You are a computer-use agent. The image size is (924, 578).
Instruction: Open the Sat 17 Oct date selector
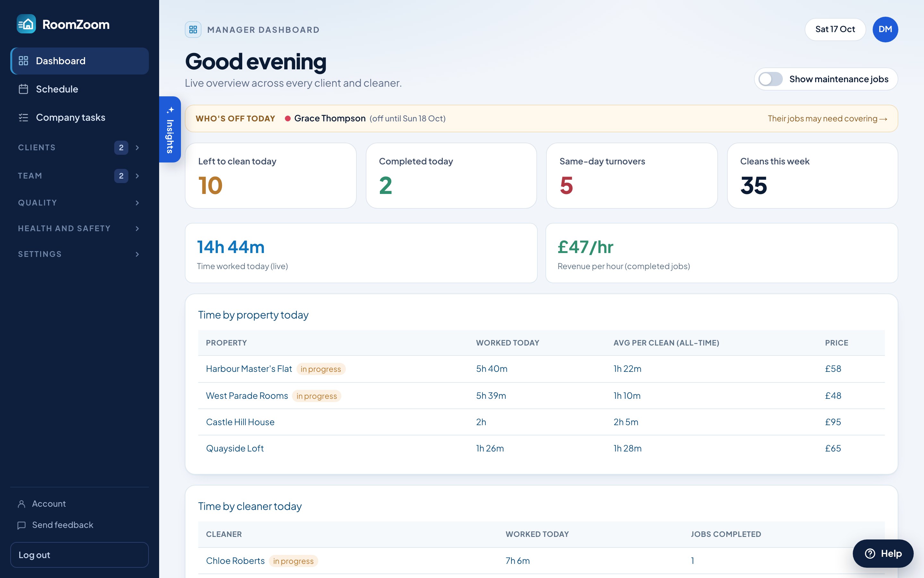click(835, 30)
